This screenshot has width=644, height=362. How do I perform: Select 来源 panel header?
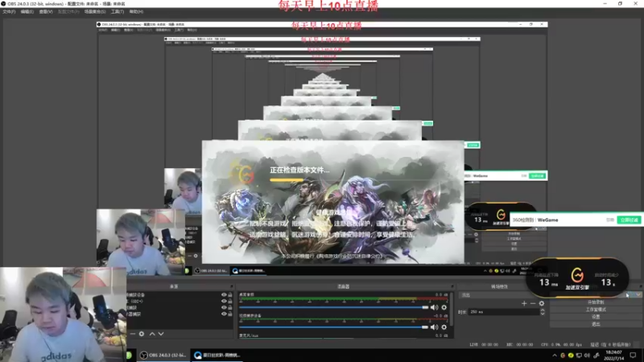click(x=174, y=286)
